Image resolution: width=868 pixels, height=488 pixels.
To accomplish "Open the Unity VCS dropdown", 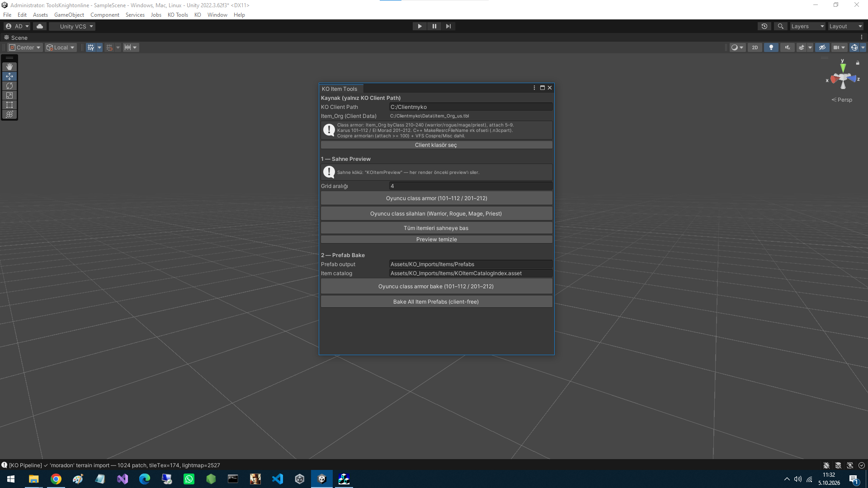I will pyautogui.click(x=72, y=26).
